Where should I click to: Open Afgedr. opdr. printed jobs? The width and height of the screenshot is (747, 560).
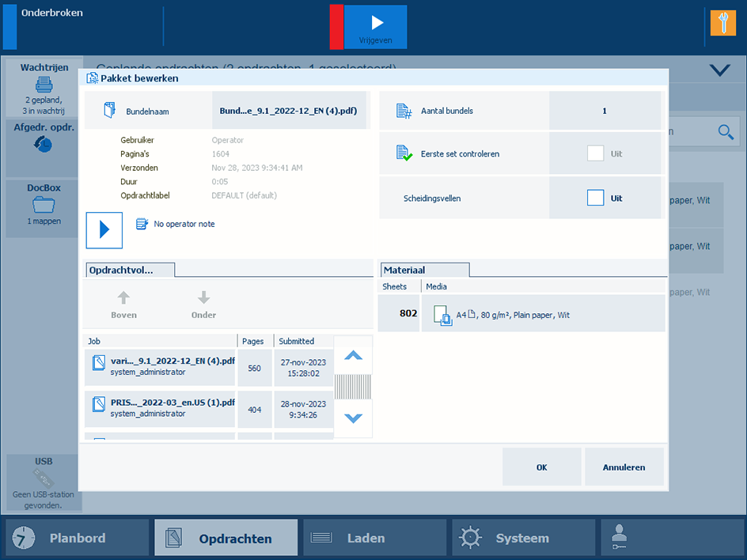44,146
